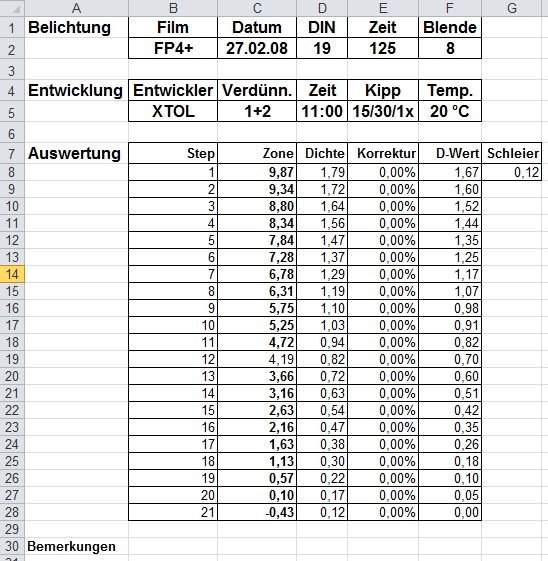548x561 pixels.
Task: Click the Entwicklung label cell
Action: [x=76, y=90]
